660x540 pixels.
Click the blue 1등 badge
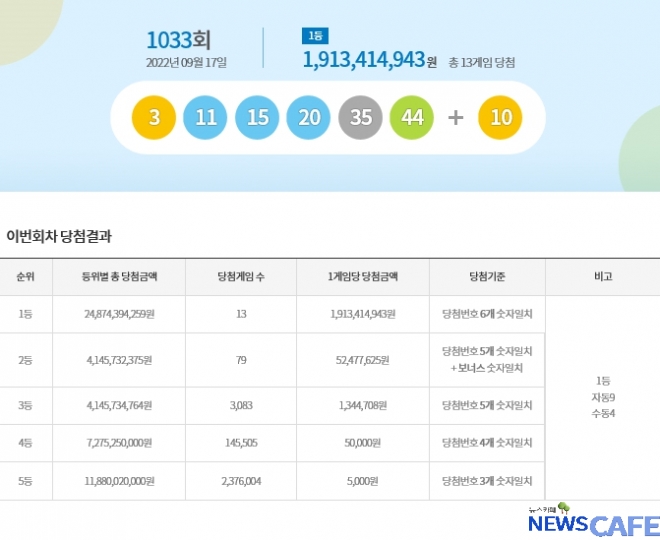(314, 35)
